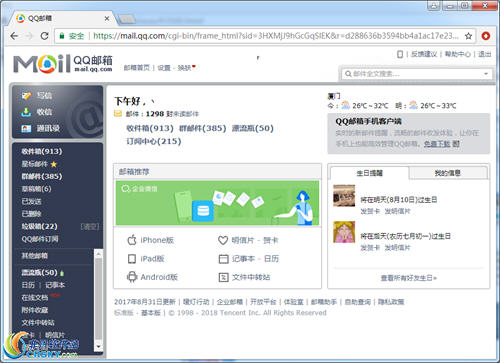The height and width of the screenshot is (363, 500).
Task: Collapse the other mailboxes (其他邮箱) section
Action: 35,256
